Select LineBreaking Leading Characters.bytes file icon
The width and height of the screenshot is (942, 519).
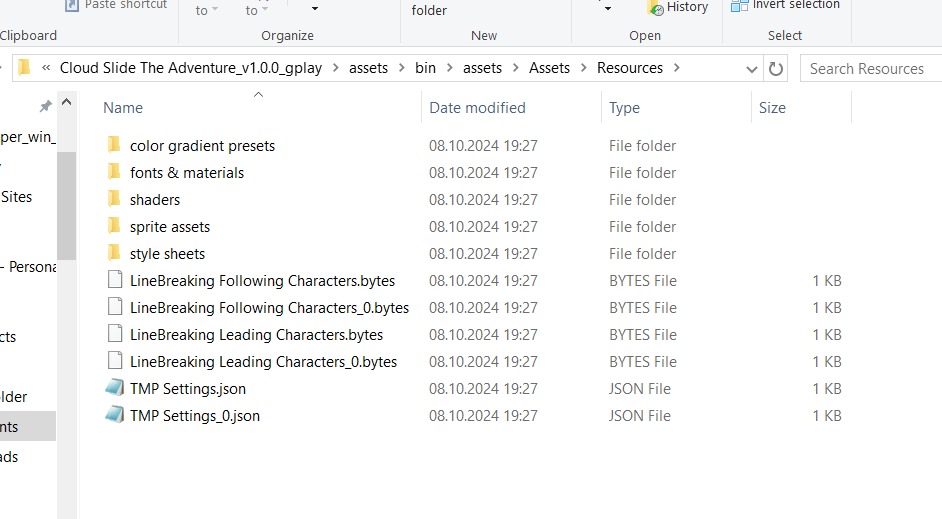pos(115,334)
